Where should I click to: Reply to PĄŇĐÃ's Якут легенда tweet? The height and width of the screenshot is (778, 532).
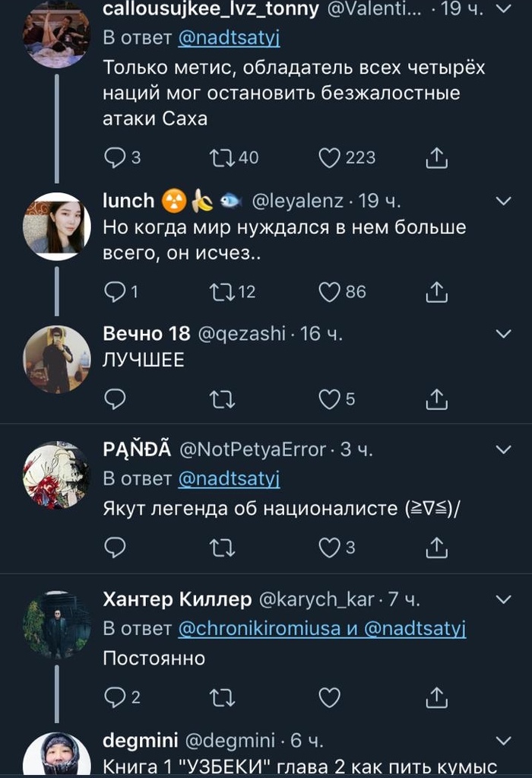(x=114, y=547)
